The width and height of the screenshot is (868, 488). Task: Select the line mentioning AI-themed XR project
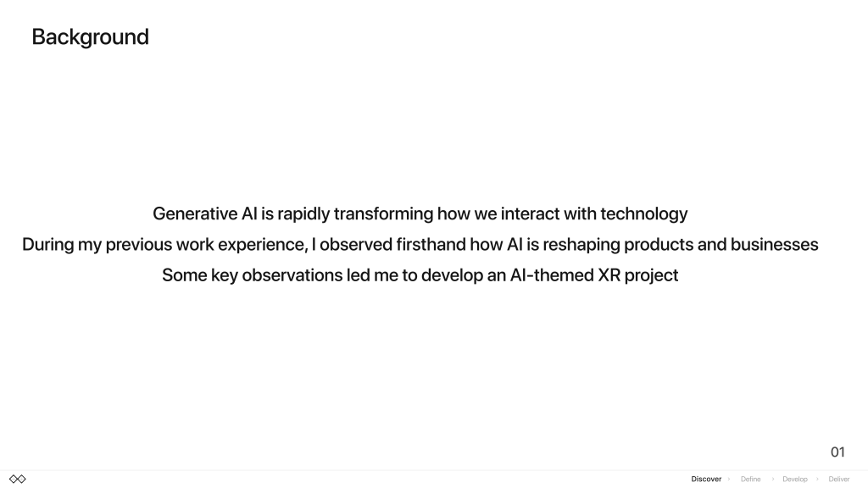(x=420, y=275)
